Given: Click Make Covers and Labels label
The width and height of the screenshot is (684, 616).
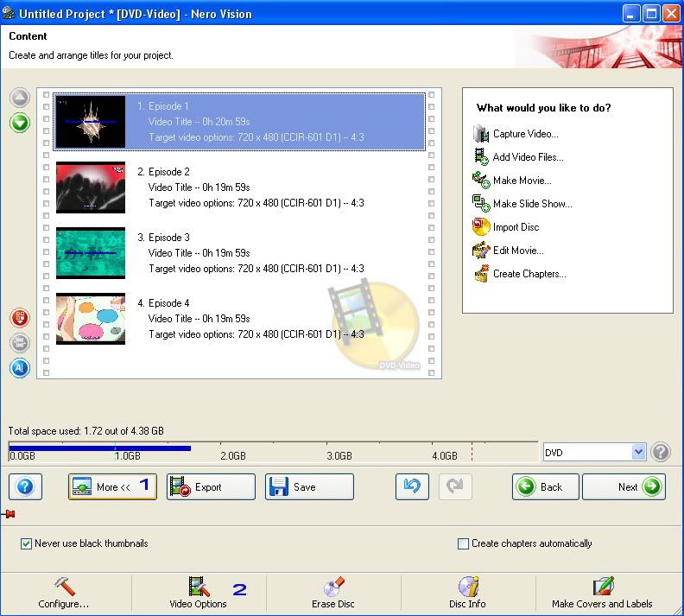Looking at the screenshot, I should (x=602, y=604).
